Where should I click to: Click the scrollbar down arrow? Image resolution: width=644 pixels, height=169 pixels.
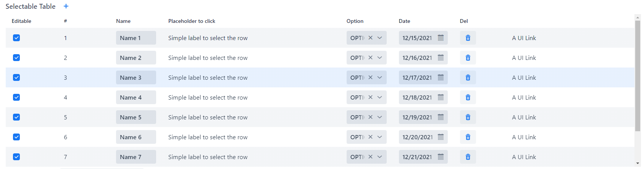tap(638, 163)
